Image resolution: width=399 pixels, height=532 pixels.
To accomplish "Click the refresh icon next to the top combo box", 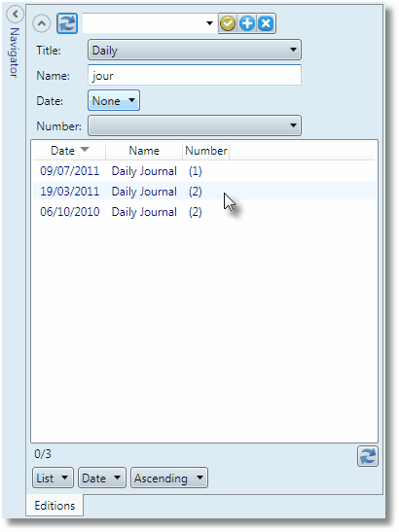I will (x=67, y=23).
